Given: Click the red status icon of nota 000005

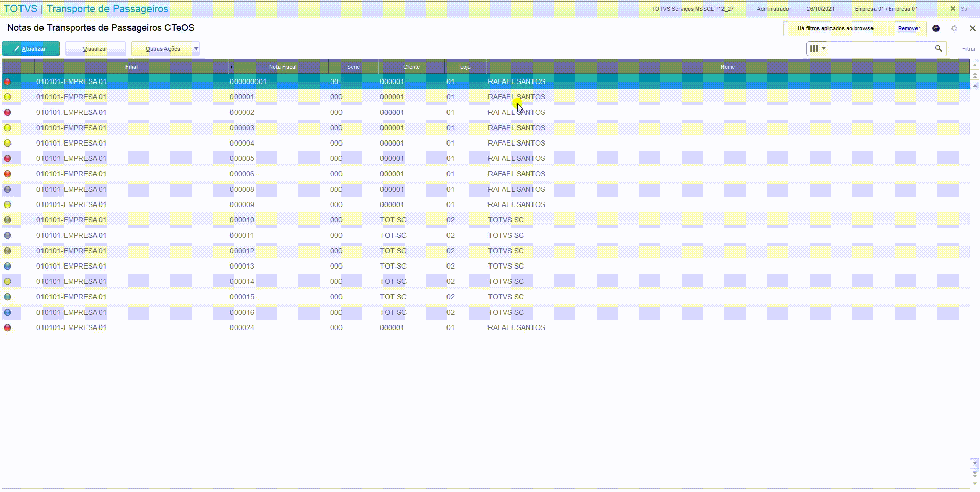Looking at the screenshot, I should pyautogui.click(x=7, y=158).
